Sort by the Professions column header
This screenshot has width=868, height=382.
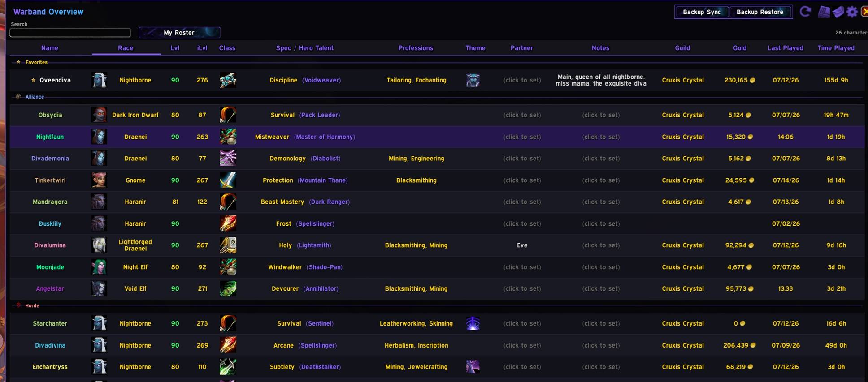tap(416, 48)
